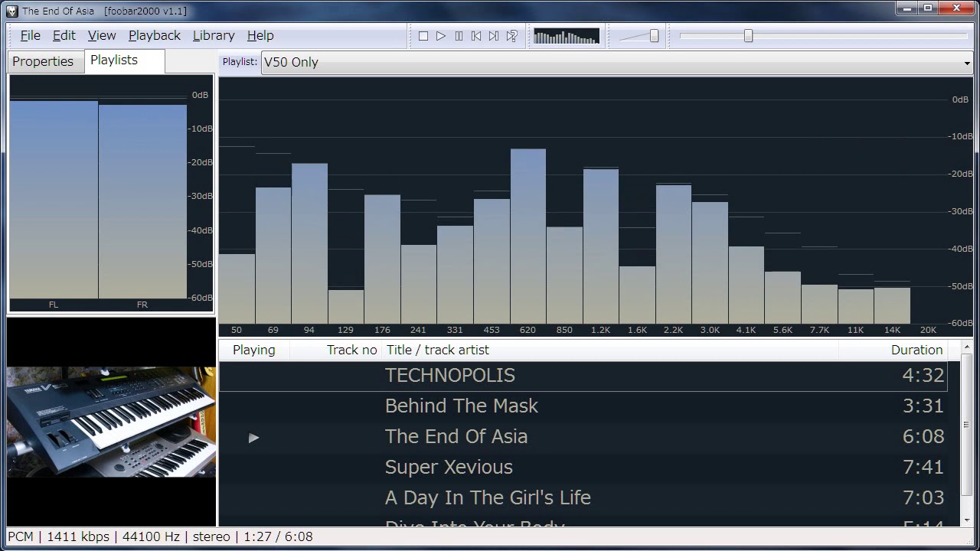Sort by the Duration column header

click(x=893, y=350)
